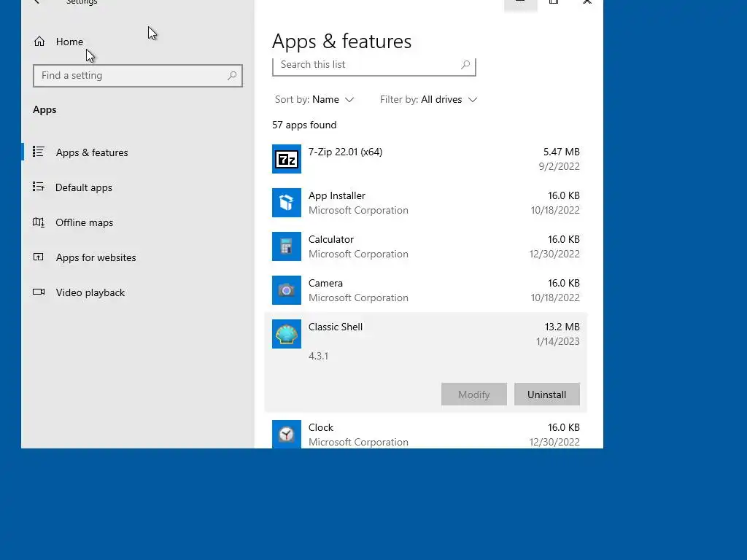Image resolution: width=747 pixels, height=560 pixels.
Task: Click the App Installer box icon
Action: pos(286,203)
